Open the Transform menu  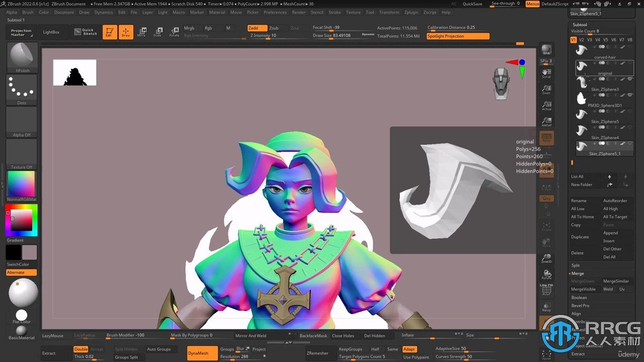click(x=389, y=12)
